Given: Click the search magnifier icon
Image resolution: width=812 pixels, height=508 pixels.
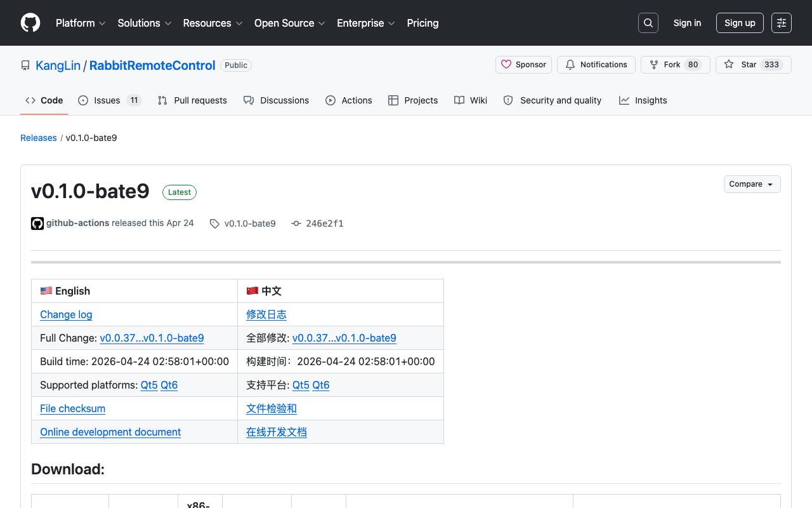Looking at the screenshot, I should [x=648, y=23].
